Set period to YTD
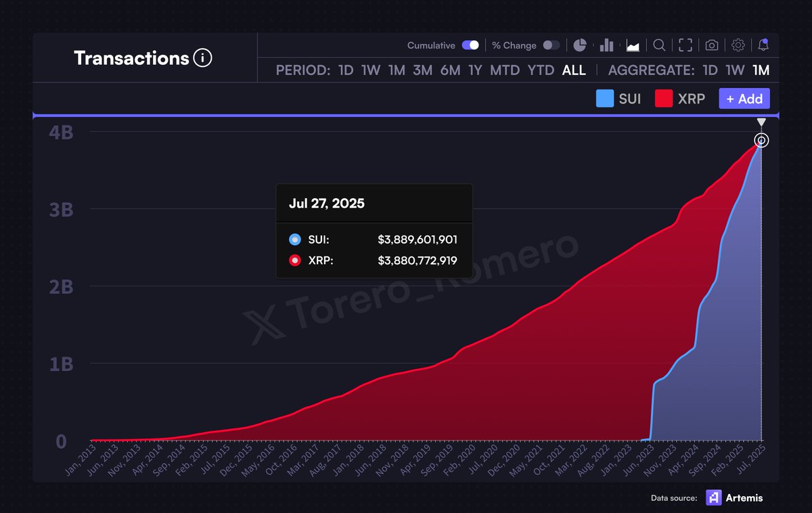This screenshot has width=812, height=513. point(541,70)
